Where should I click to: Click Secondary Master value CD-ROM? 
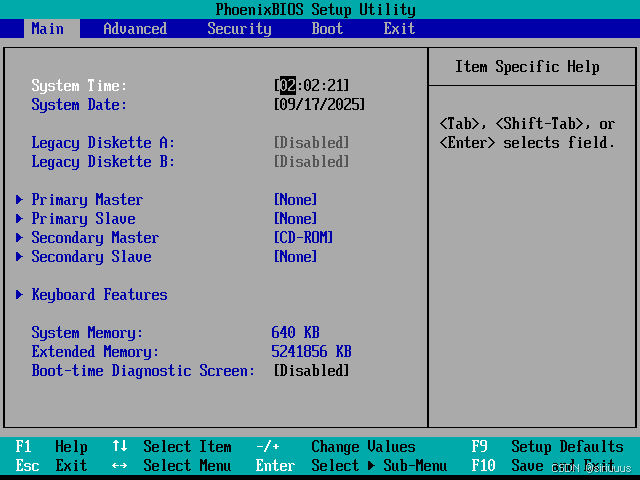pyautogui.click(x=303, y=238)
